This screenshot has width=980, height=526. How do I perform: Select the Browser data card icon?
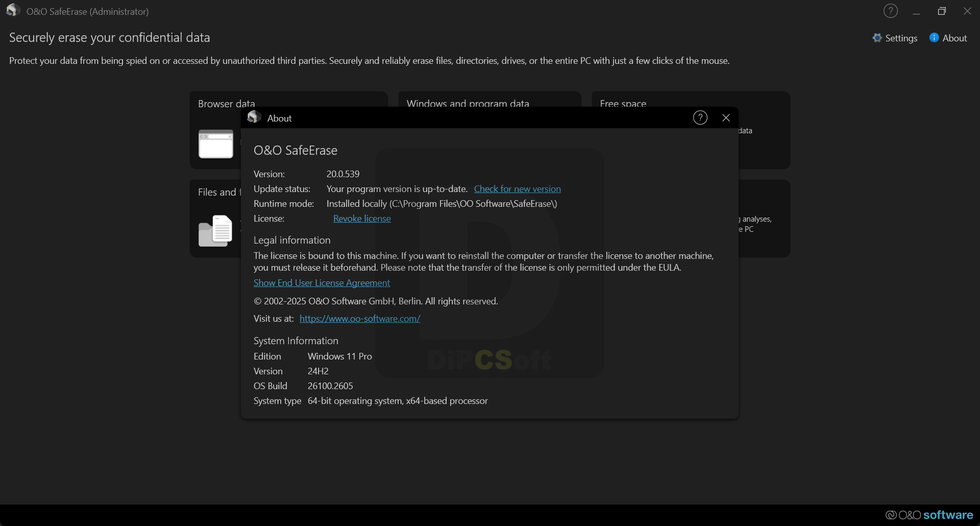pyautogui.click(x=216, y=144)
